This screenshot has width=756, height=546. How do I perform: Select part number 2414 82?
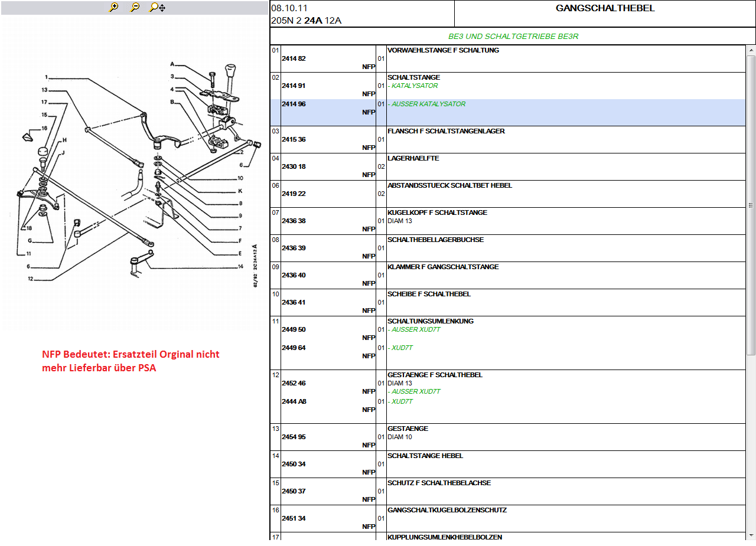294,58
